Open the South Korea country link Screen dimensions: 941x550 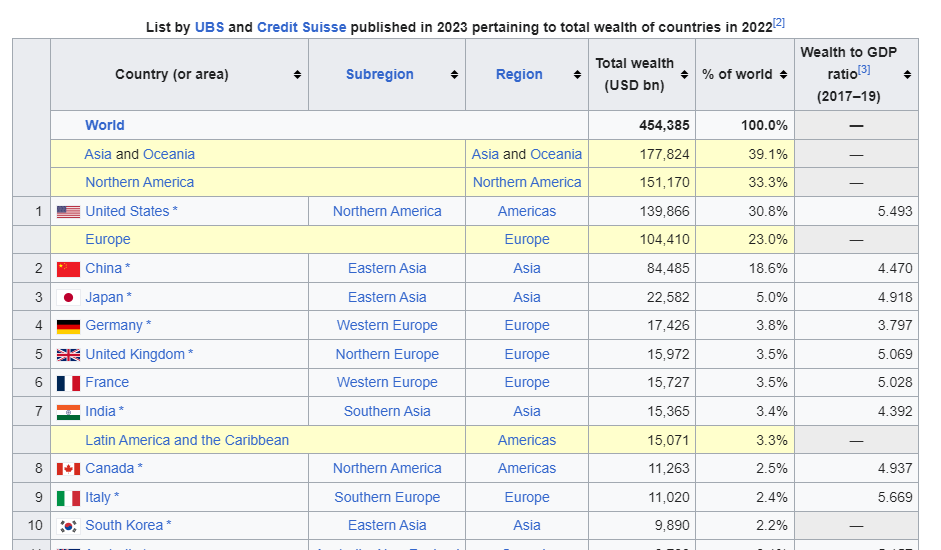(x=124, y=525)
